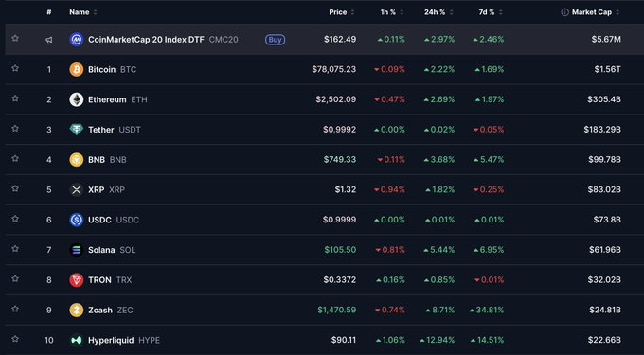Viewport: 644px width, 355px height.
Task: Open CoinMarketCap 20 Index DTF link
Action: (x=163, y=40)
